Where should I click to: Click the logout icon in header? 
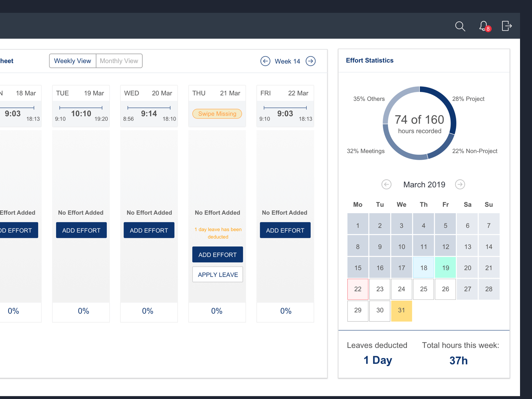point(506,26)
